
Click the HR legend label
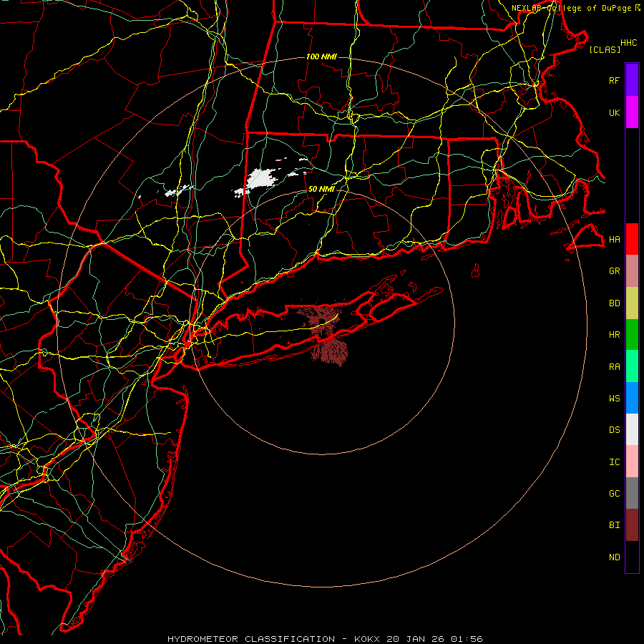pyautogui.click(x=615, y=335)
